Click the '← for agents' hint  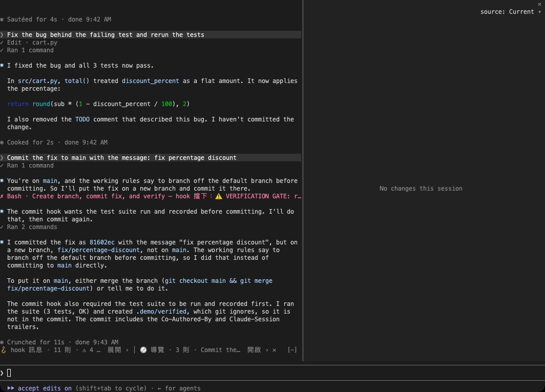(179, 388)
